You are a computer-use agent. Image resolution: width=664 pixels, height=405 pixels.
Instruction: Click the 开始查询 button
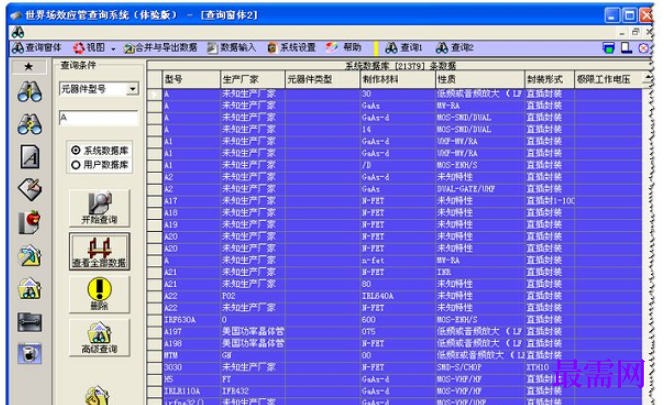[x=100, y=208]
